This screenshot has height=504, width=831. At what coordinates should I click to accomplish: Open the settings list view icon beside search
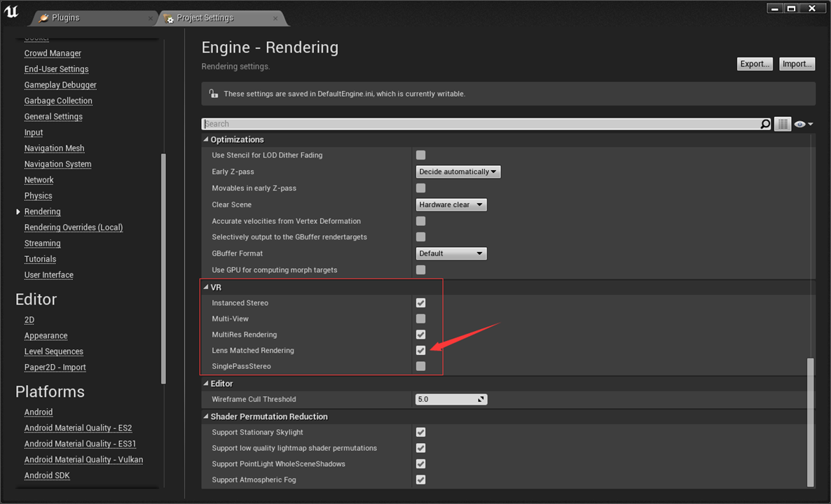click(783, 123)
